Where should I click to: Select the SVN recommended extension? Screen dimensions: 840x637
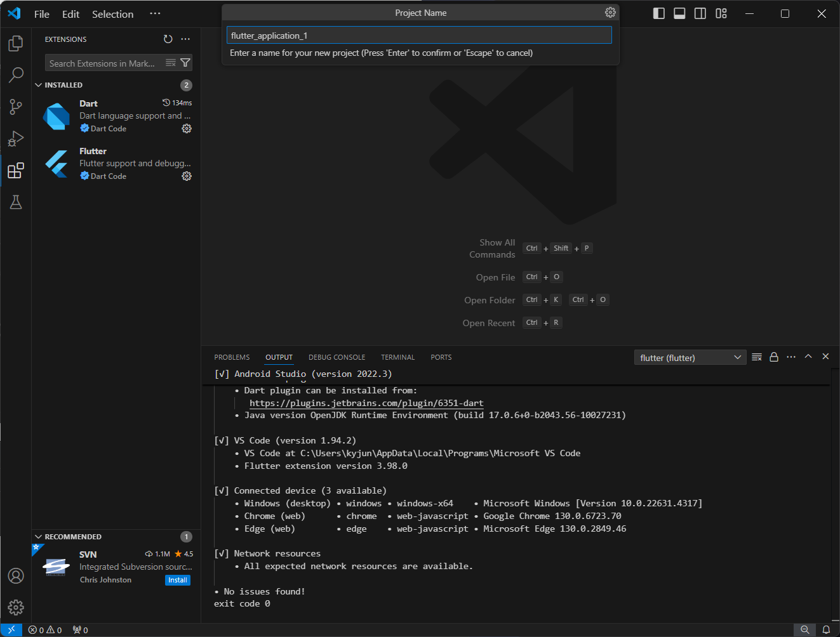[x=116, y=567]
